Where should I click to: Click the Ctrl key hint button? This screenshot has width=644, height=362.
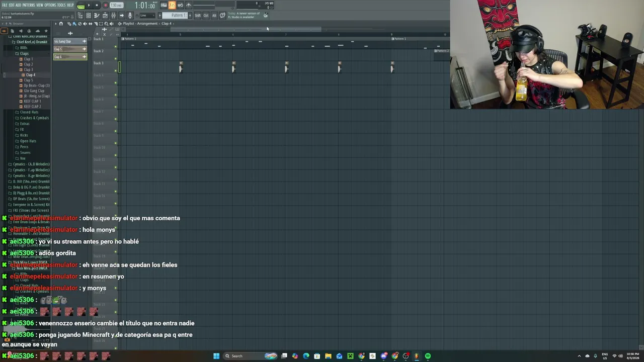coord(206,16)
